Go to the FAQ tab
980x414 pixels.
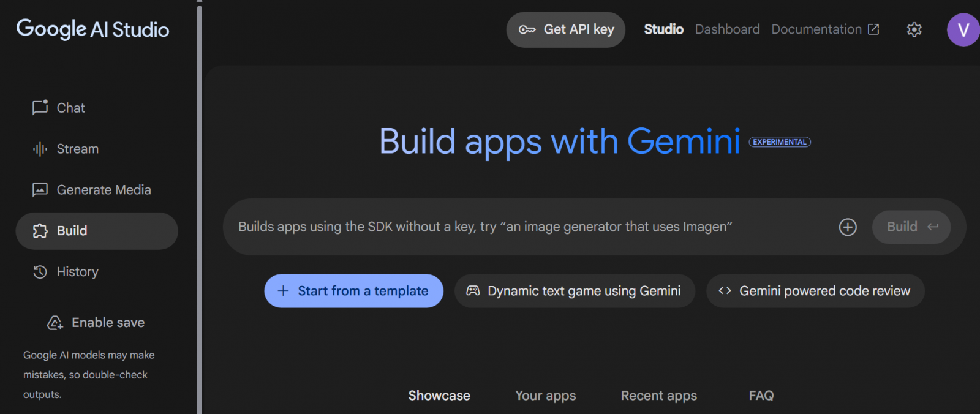tap(761, 396)
